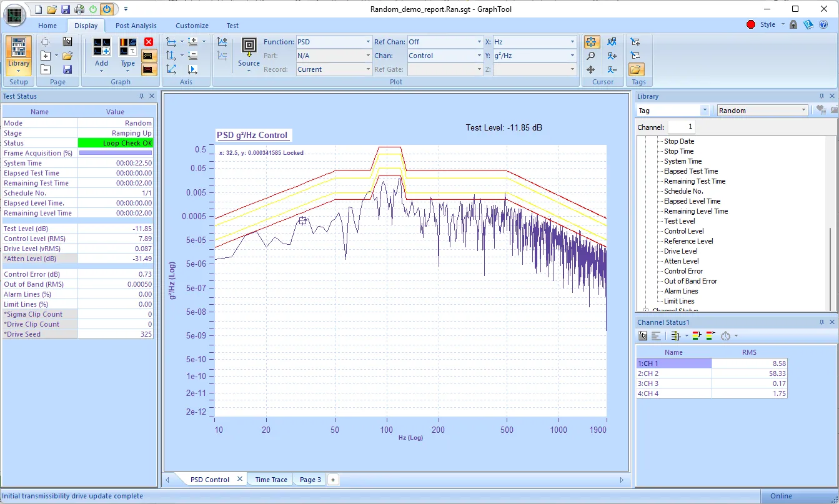Screen dimensions: 839x504
Task: Click the padlock icon near Style
Action: tap(793, 25)
